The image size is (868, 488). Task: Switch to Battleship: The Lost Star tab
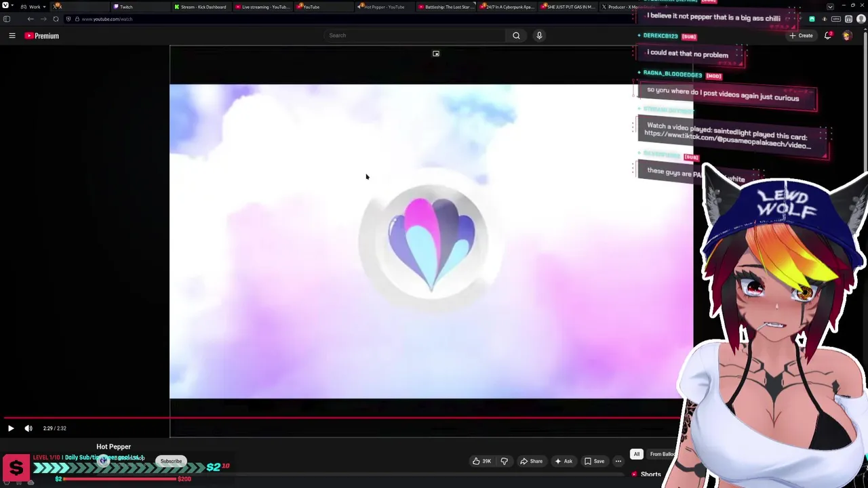445,7
